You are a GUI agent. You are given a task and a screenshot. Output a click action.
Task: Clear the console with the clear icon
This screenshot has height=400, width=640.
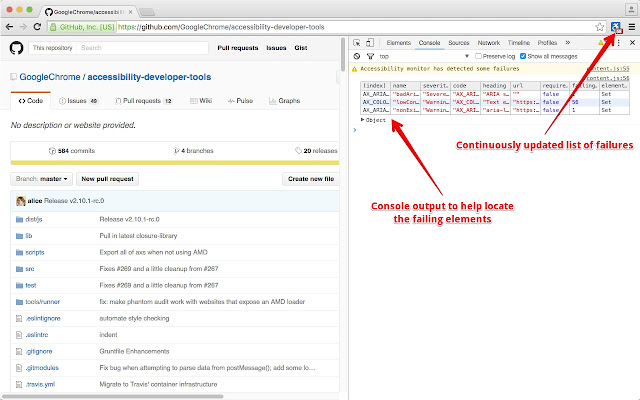tap(357, 56)
